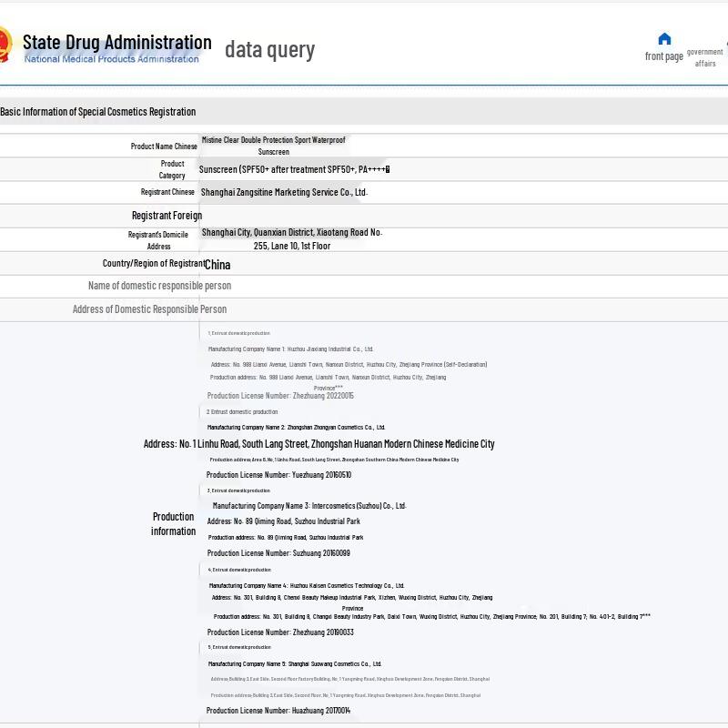Click Basic Information of Special Cosmetics Registration header
This screenshot has height=728, width=728.
click(98, 112)
